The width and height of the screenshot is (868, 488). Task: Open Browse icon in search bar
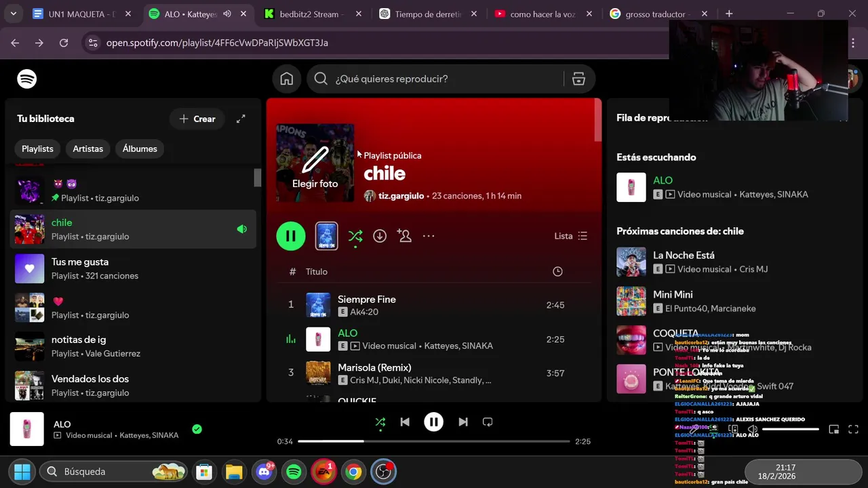578,79
